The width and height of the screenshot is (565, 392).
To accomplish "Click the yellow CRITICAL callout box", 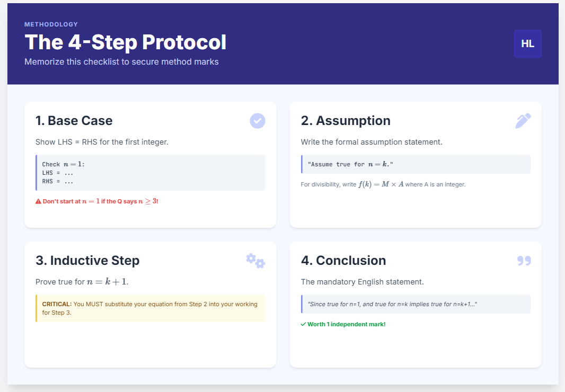I will (x=150, y=308).
